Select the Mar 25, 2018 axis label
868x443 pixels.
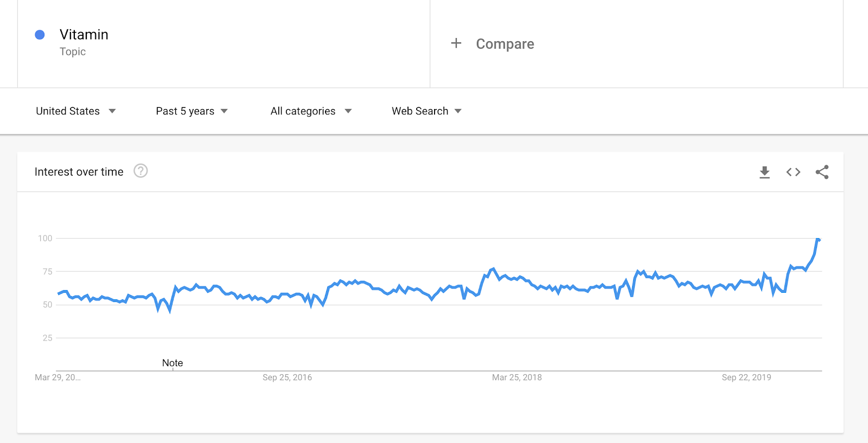(x=517, y=377)
